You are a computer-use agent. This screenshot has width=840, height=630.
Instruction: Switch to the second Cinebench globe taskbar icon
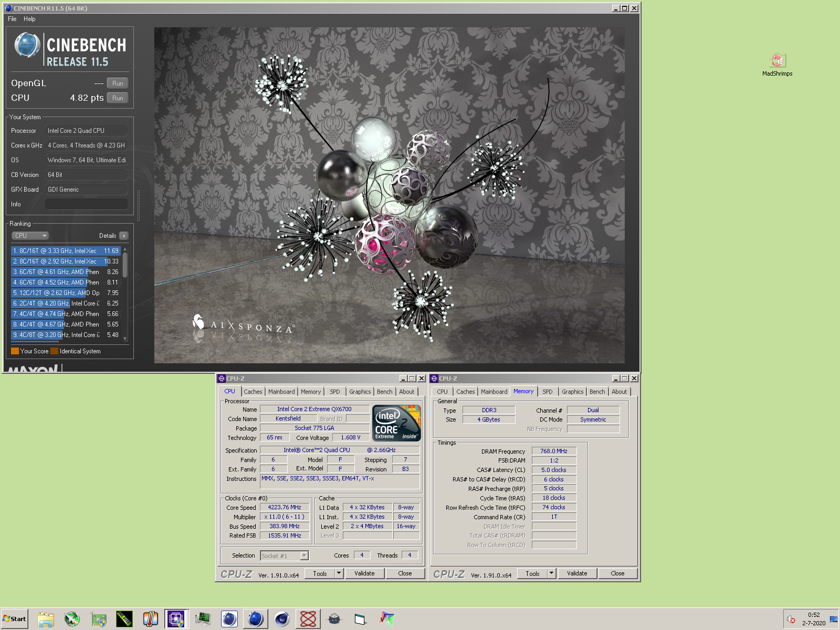click(256, 619)
